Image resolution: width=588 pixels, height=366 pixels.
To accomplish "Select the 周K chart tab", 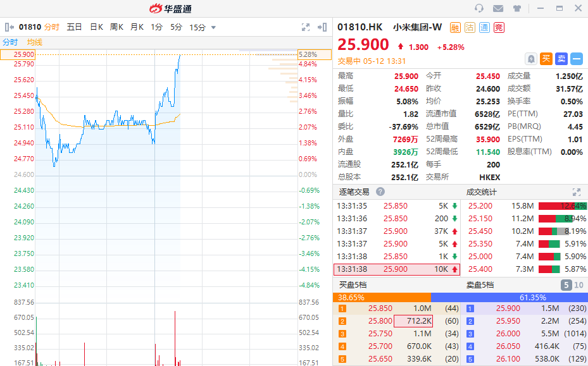I will coord(116,27).
